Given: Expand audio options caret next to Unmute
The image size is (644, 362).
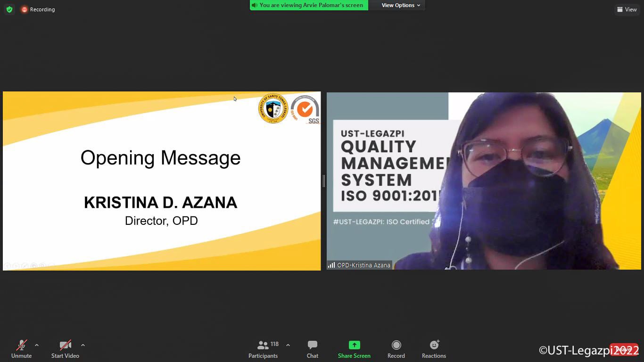Looking at the screenshot, I should (x=37, y=345).
